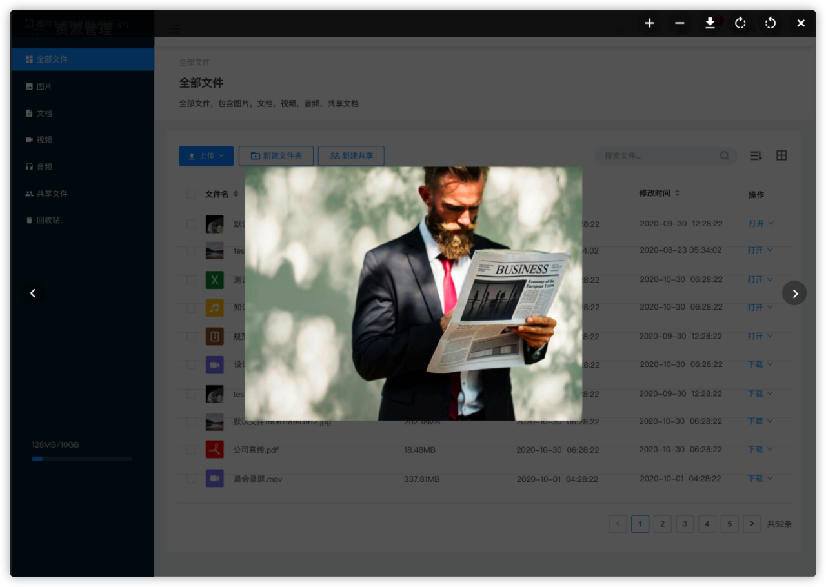Image resolution: width=826 pixels, height=587 pixels.
Task: Rotate the preview image clockwise
Action: pos(740,23)
